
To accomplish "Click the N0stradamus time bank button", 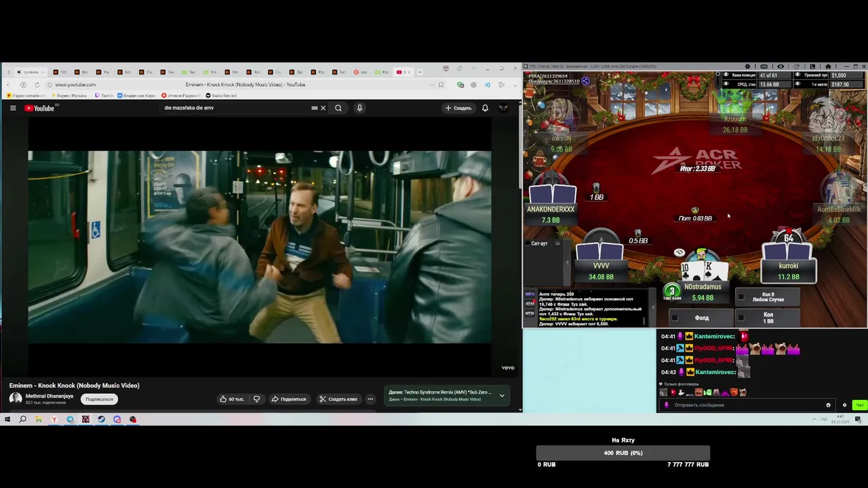I will point(672,292).
